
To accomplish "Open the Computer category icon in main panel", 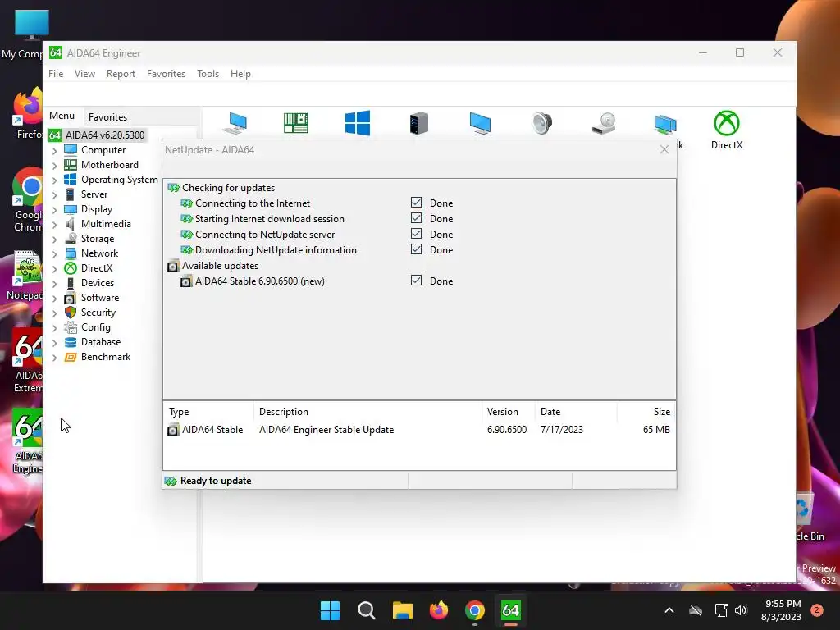I will click(235, 123).
